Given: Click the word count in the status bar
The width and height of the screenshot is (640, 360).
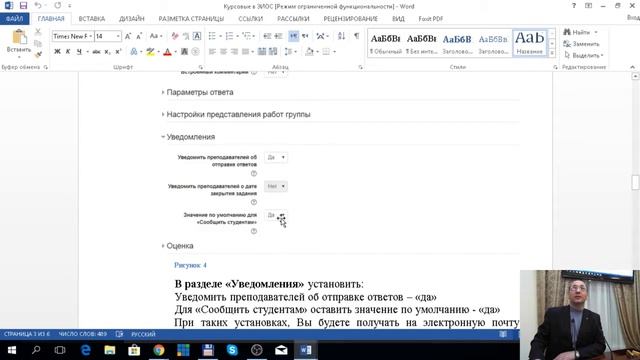Looking at the screenshot, I should click(x=82, y=334).
